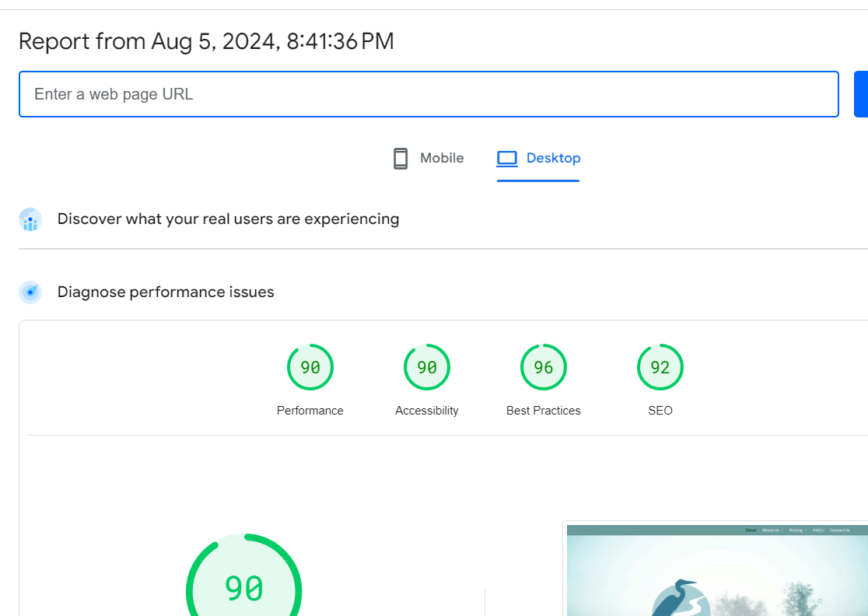Click the Analyze button beside URL field
This screenshot has width=868, height=616.
pyautogui.click(x=861, y=94)
